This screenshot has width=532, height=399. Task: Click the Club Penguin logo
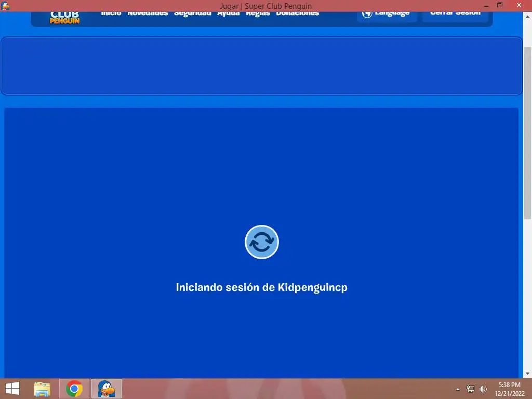64,18
